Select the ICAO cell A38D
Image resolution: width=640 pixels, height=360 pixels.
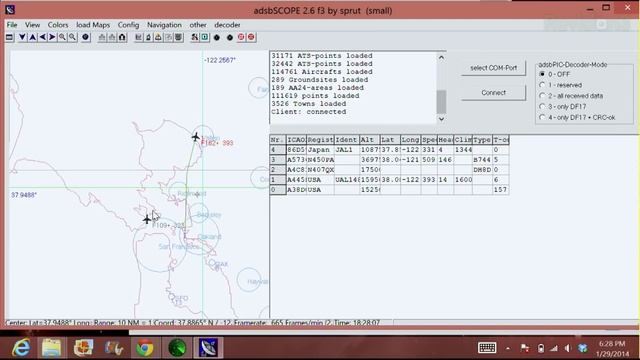coord(296,190)
